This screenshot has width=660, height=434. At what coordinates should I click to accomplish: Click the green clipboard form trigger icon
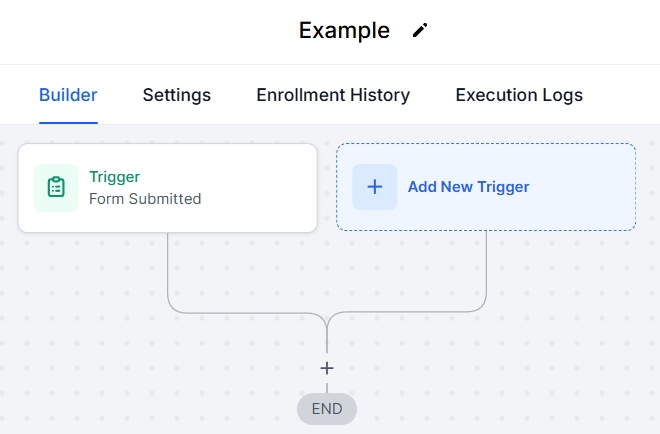coord(56,188)
